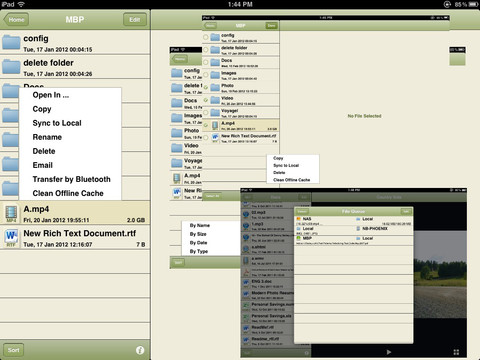The height and width of the screenshot is (360, 480).
Task: Click the MBP source icon in File Queue
Action: [x=299, y=238]
